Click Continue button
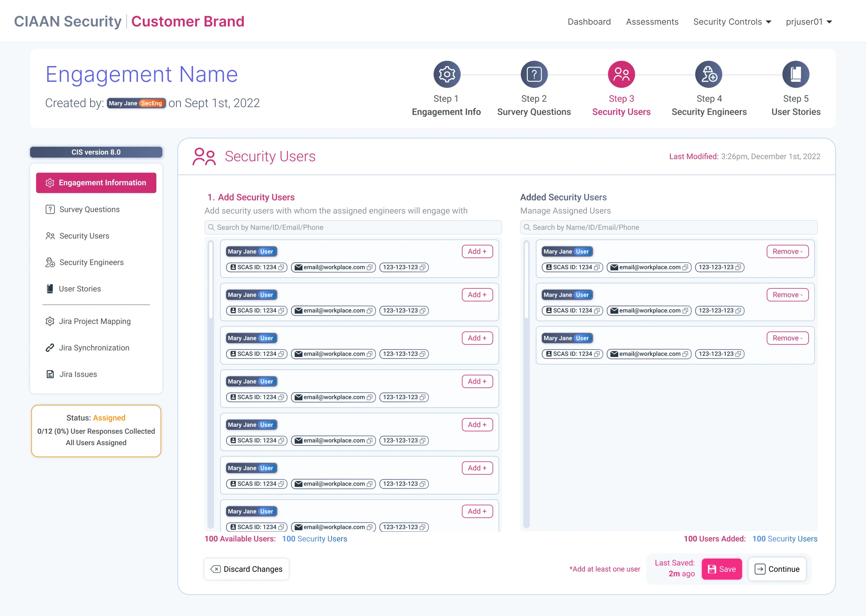866x616 pixels. pyautogui.click(x=777, y=569)
